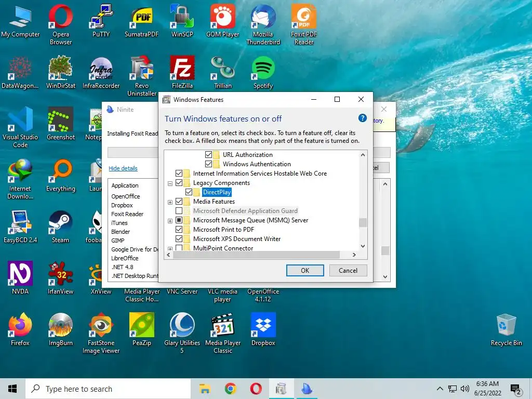Click the features list scroll-down arrow
532x399 pixels.
(x=363, y=246)
